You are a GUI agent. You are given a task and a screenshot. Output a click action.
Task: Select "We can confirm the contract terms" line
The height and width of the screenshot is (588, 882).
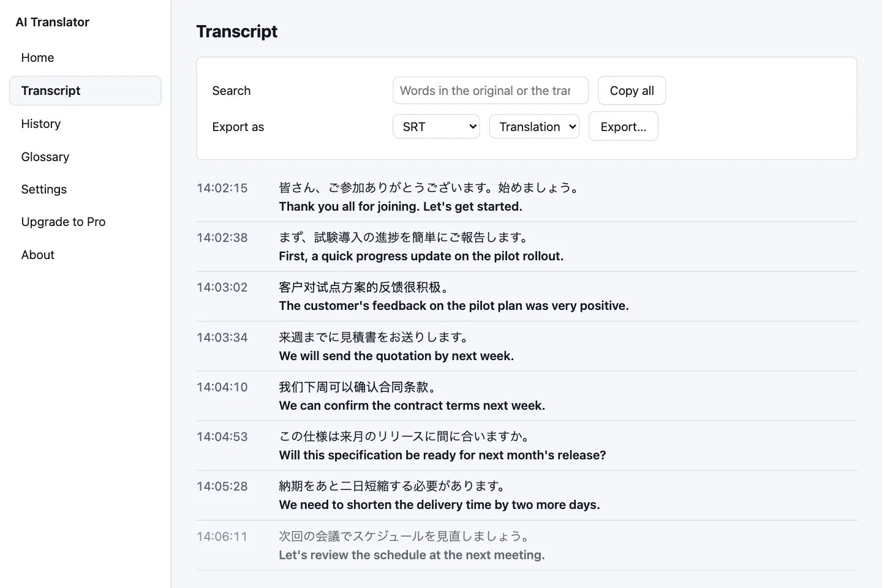pos(412,405)
